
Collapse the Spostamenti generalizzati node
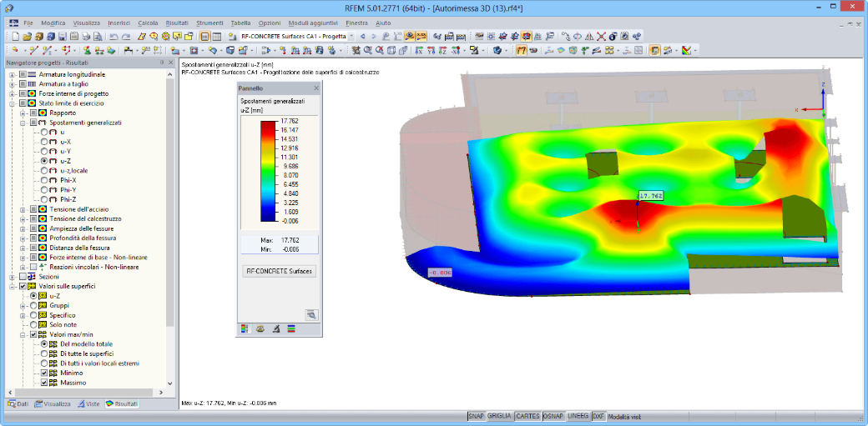point(23,123)
